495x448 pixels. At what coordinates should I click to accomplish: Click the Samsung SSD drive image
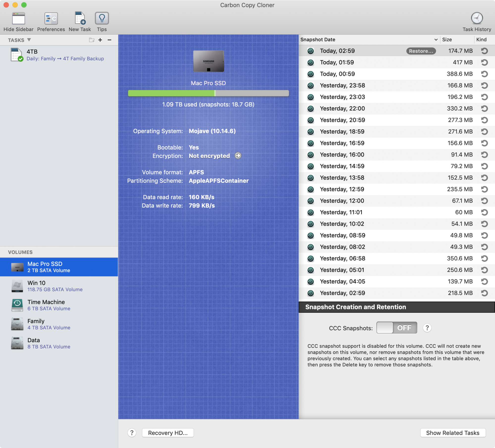coord(208,61)
